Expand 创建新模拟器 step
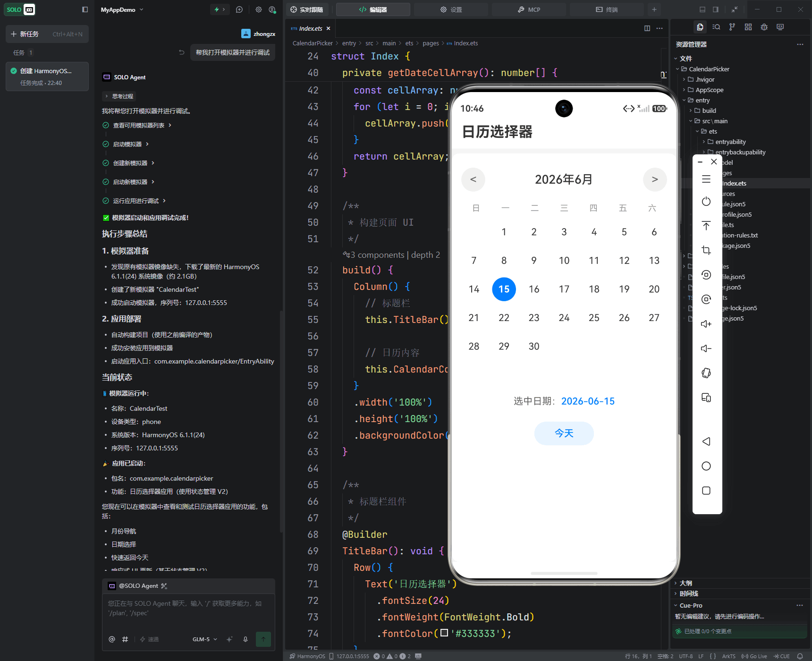The image size is (812, 661). [x=129, y=163]
